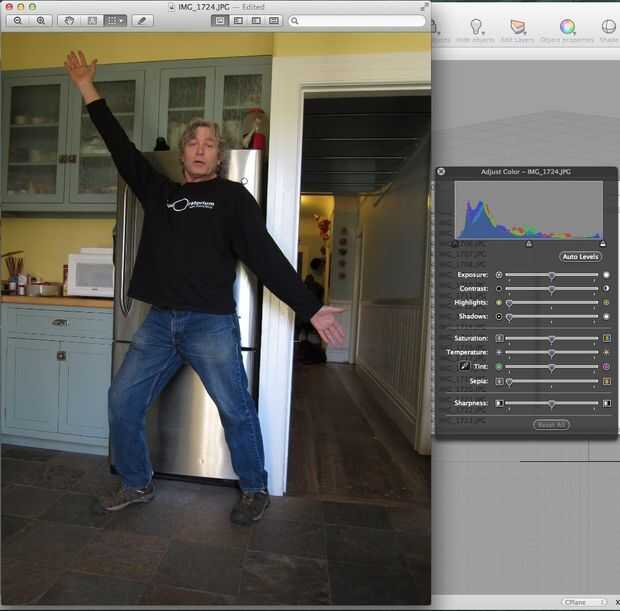Click the minimum highlights icon
Image resolution: width=620 pixels, height=611 pixels.
[x=499, y=303]
